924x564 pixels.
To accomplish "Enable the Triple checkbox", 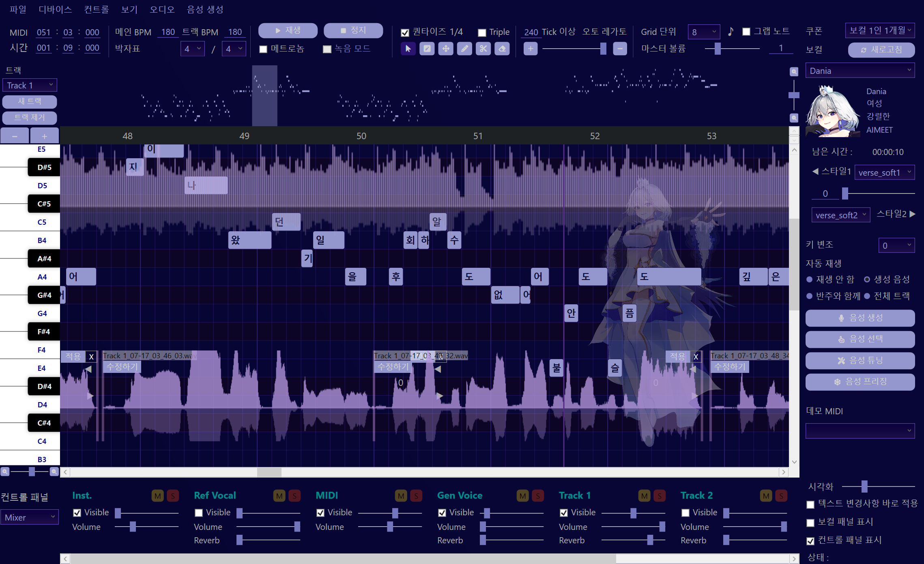I will [x=482, y=32].
